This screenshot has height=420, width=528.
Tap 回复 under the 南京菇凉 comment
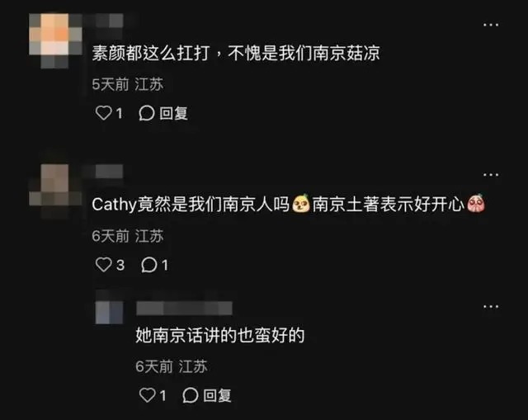click(173, 113)
